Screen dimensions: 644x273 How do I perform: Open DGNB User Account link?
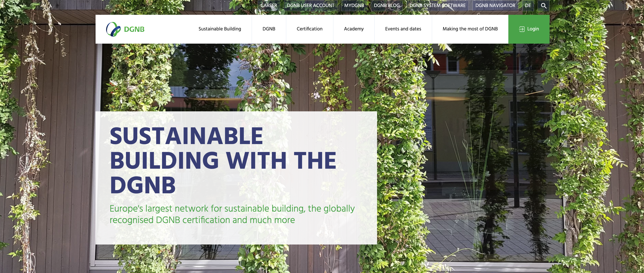[311, 5]
